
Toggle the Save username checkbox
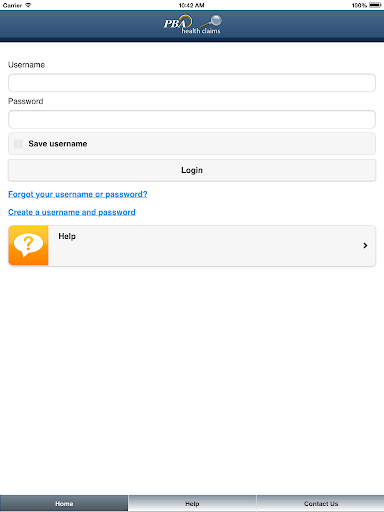coord(19,144)
